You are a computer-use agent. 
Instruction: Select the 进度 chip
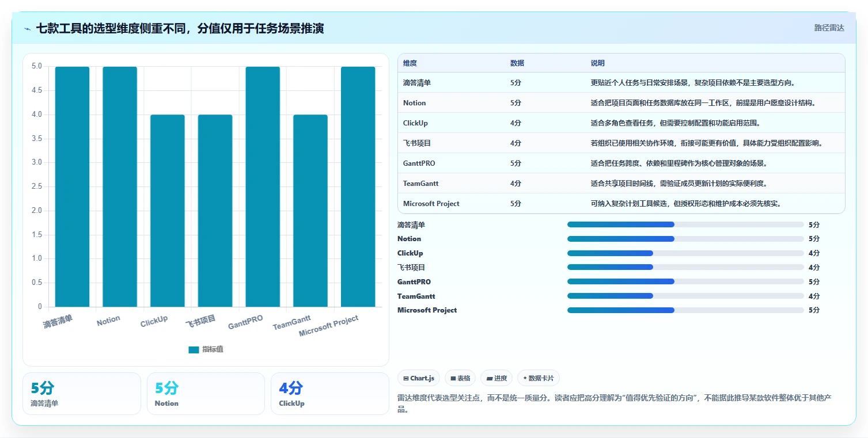click(496, 378)
